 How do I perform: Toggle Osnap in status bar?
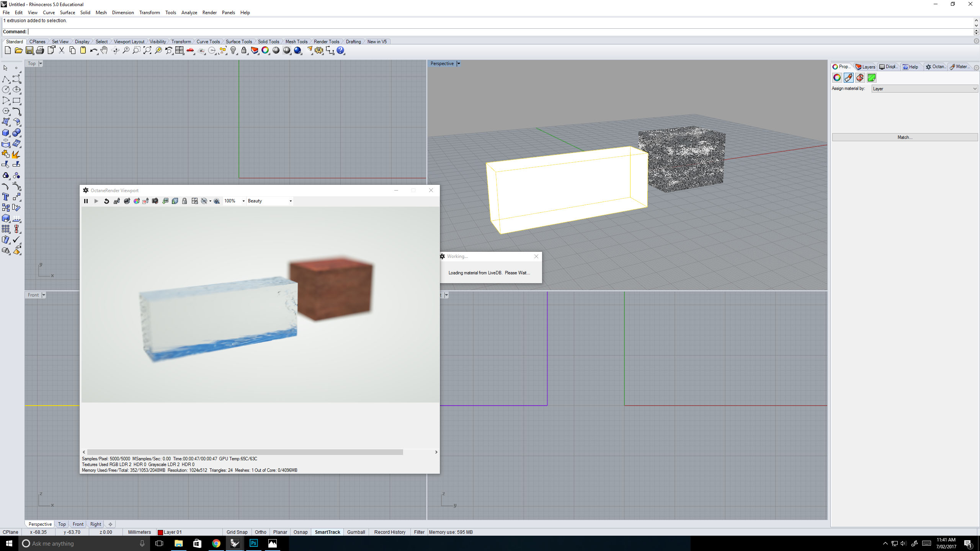(300, 532)
